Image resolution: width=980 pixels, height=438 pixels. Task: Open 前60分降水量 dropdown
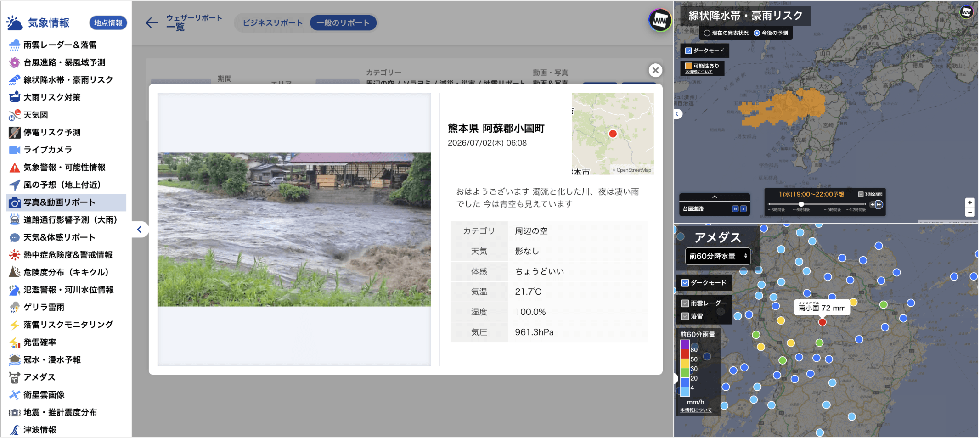718,256
